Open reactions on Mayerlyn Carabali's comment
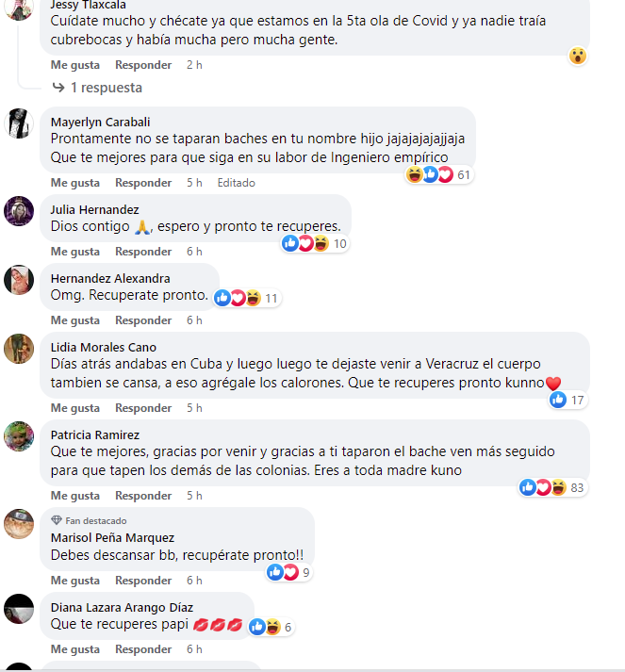Viewport: 625px width, 672px height. click(x=439, y=175)
